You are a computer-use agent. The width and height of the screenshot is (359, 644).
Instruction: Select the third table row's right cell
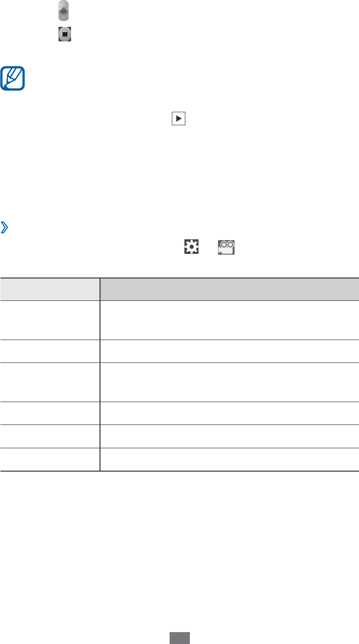point(229,382)
